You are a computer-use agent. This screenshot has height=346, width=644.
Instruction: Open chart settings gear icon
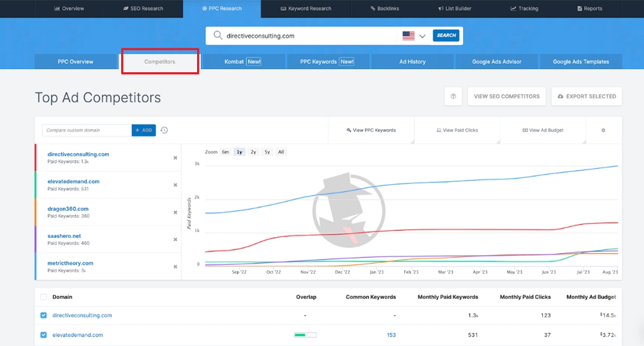[603, 130]
